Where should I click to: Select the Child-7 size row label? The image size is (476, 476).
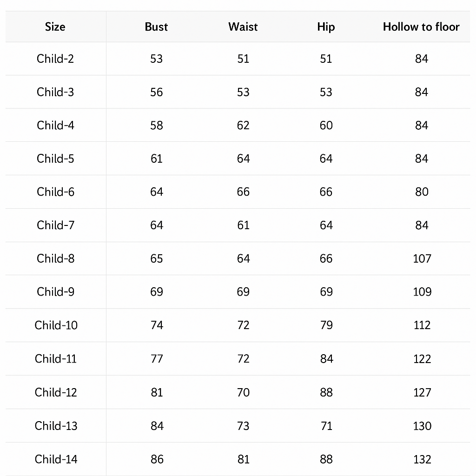(55, 225)
